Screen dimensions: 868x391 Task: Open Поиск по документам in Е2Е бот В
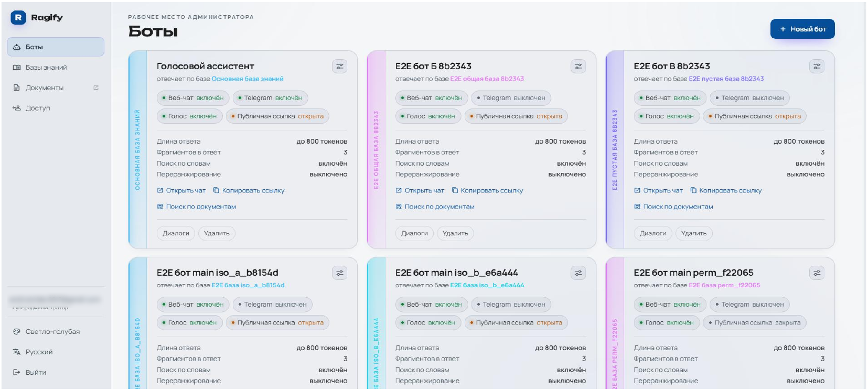point(674,207)
